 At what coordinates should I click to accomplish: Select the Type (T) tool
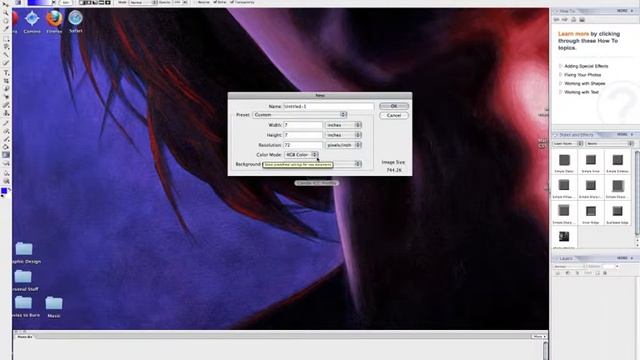tap(6, 73)
